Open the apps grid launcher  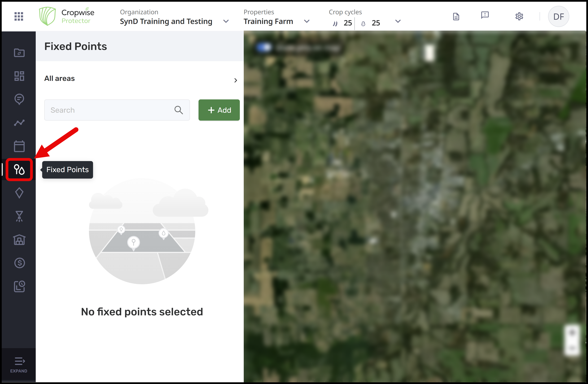[x=19, y=16]
